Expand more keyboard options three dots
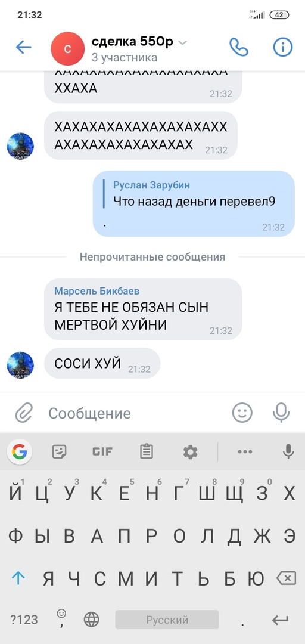The image size is (305, 644). pos(245,452)
